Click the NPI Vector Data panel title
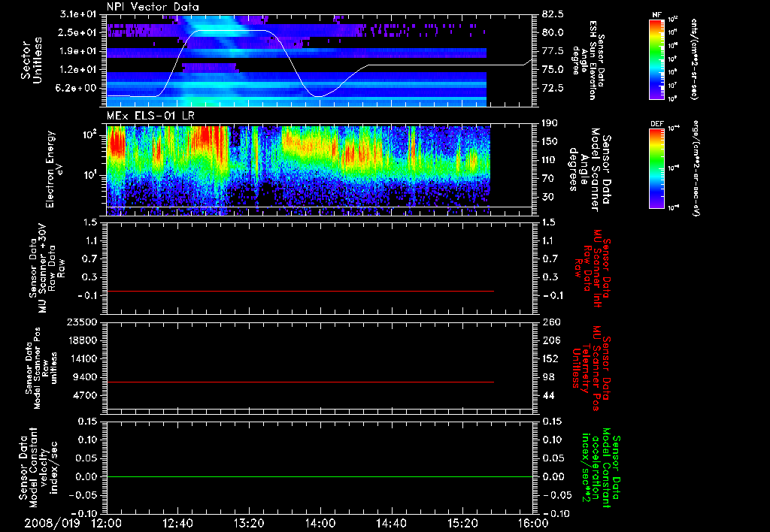The image size is (770, 532). tap(153, 7)
